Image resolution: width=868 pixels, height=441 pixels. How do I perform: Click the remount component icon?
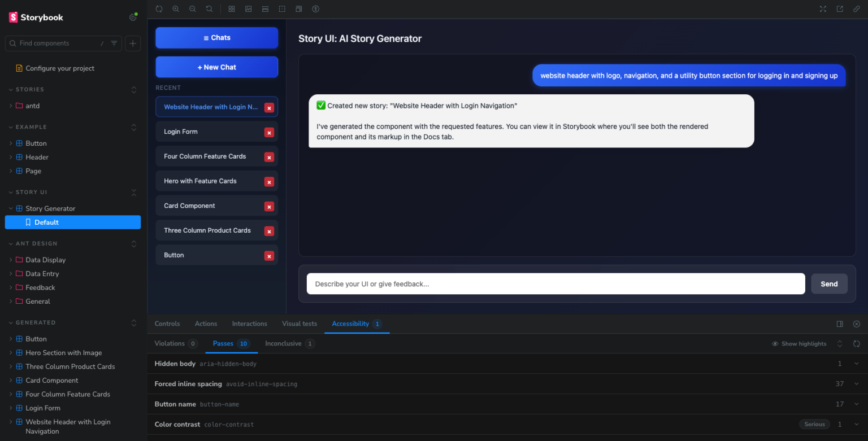coord(159,9)
